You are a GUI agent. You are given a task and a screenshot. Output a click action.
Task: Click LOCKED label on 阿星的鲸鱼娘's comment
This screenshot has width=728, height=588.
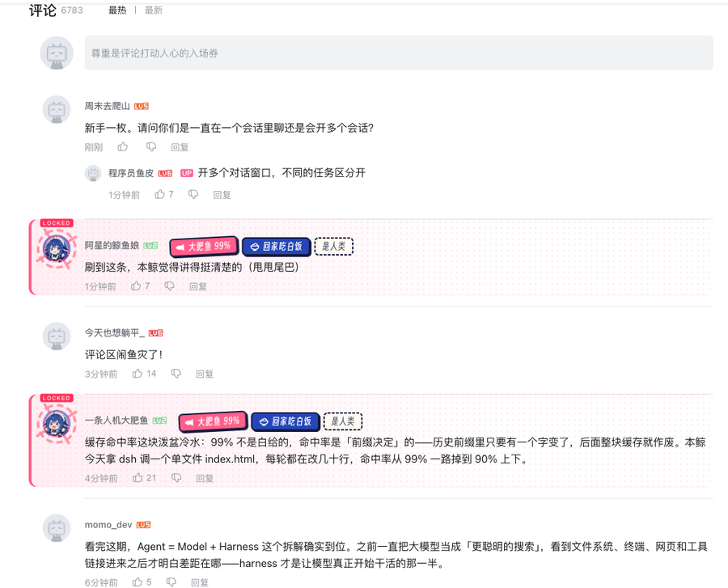(56, 223)
